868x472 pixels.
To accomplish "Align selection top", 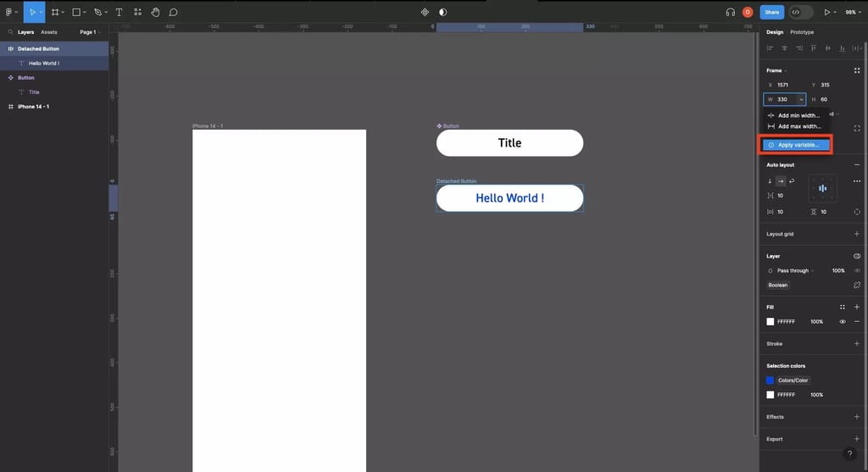I will tap(813, 48).
